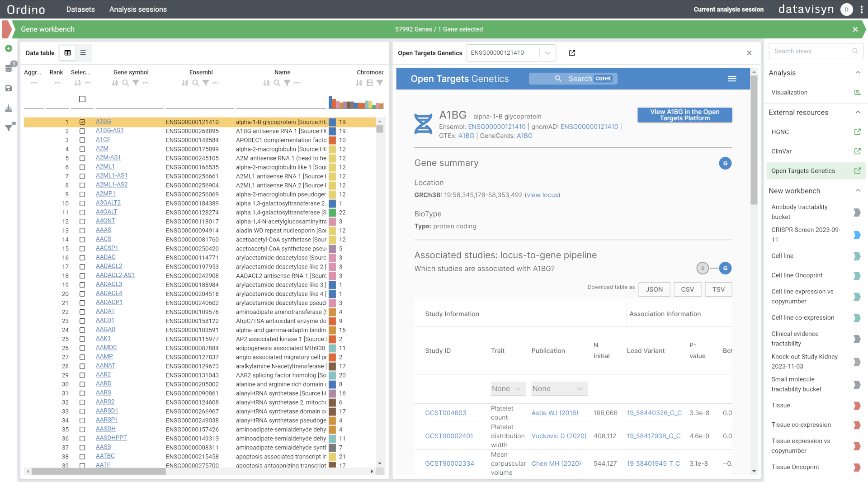Click the horizontal scrollbar of the data table
868x482 pixels.
tap(99, 471)
